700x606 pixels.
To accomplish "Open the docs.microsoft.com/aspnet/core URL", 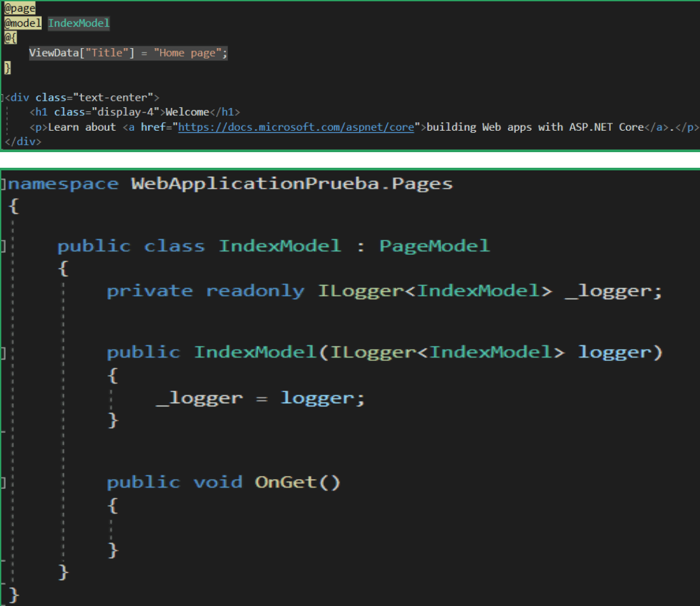I will [296, 127].
